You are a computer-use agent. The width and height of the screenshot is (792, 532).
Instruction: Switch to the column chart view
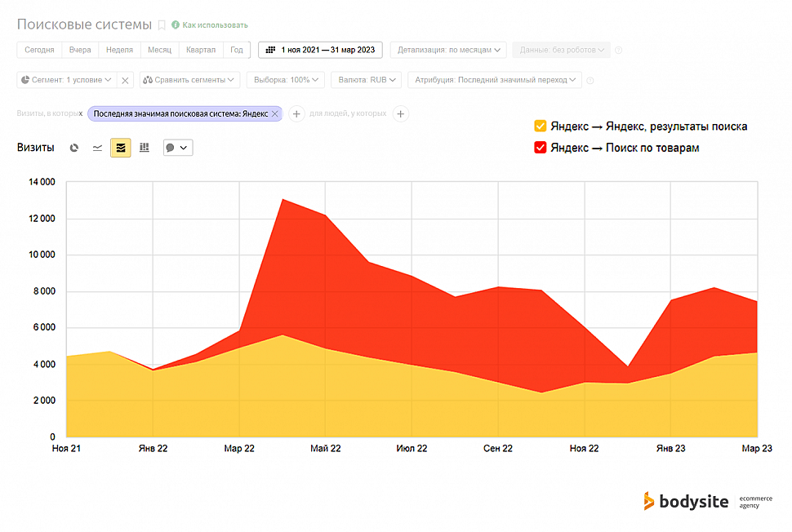145,148
